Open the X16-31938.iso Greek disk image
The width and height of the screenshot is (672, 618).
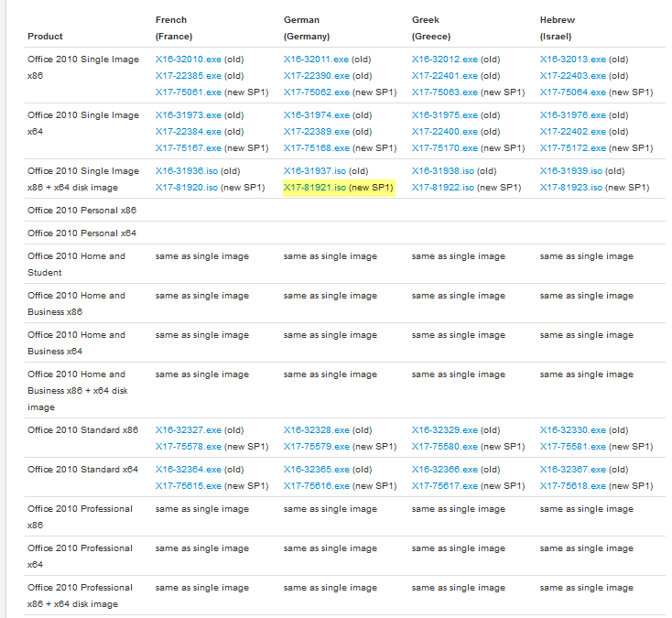click(443, 171)
